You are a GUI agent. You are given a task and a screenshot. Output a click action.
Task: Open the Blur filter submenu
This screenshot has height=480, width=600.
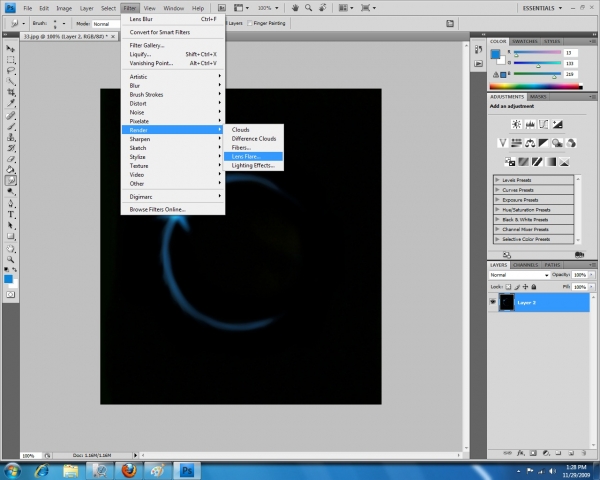click(173, 86)
